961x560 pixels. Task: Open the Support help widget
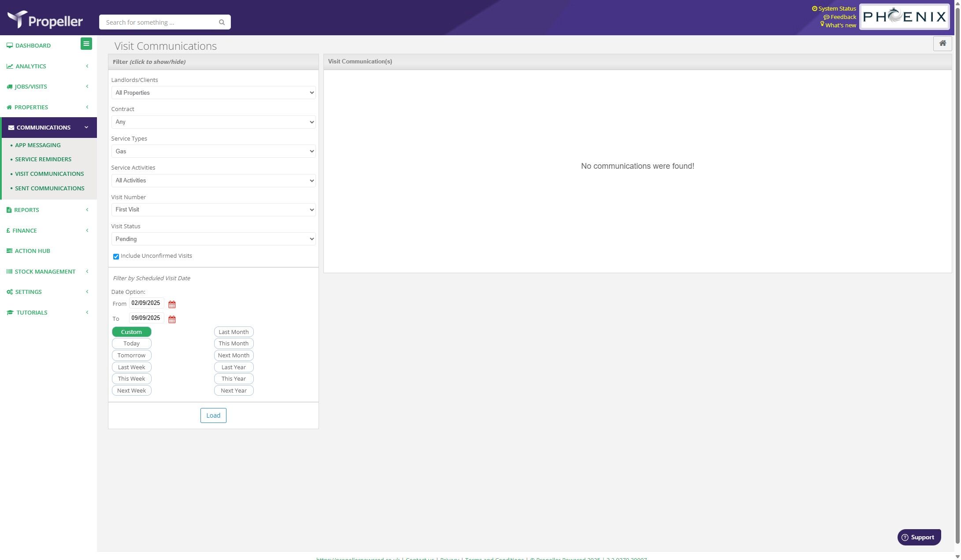point(919,537)
